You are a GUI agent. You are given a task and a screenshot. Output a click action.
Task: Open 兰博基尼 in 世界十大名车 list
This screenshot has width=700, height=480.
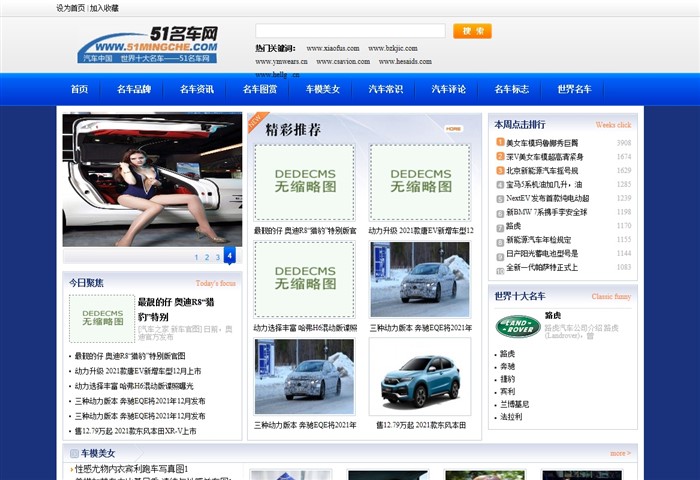(x=514, y=405)
